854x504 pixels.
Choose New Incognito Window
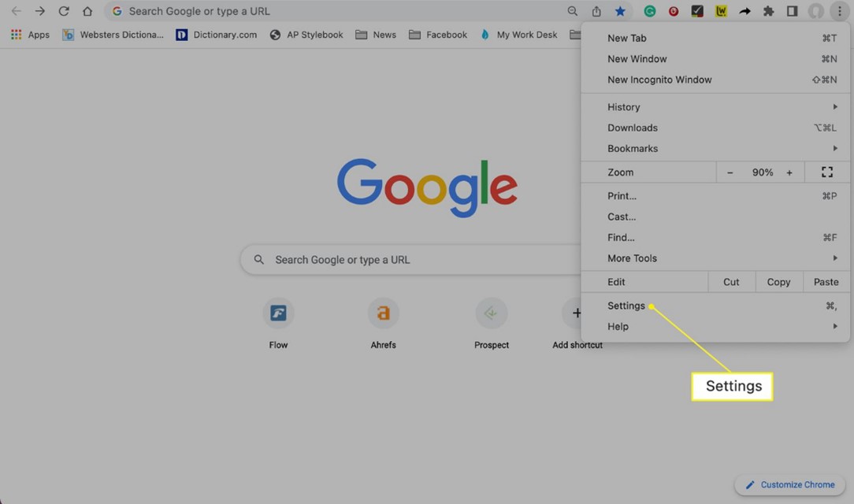point(715,80)
